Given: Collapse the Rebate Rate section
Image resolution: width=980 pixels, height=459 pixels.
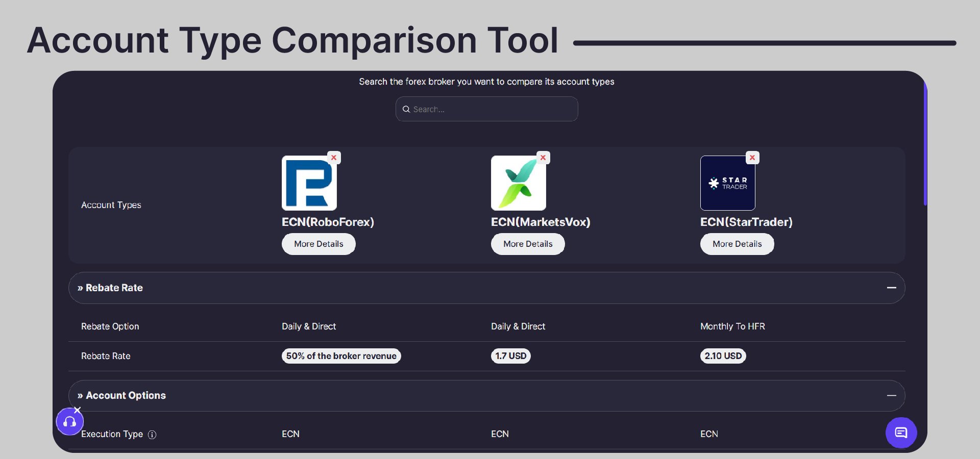Looking at the screenshot, I should coord(892,288).
